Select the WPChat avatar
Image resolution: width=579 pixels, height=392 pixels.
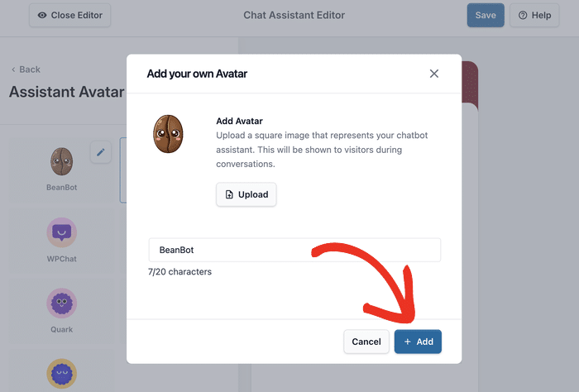pos(61,232)
